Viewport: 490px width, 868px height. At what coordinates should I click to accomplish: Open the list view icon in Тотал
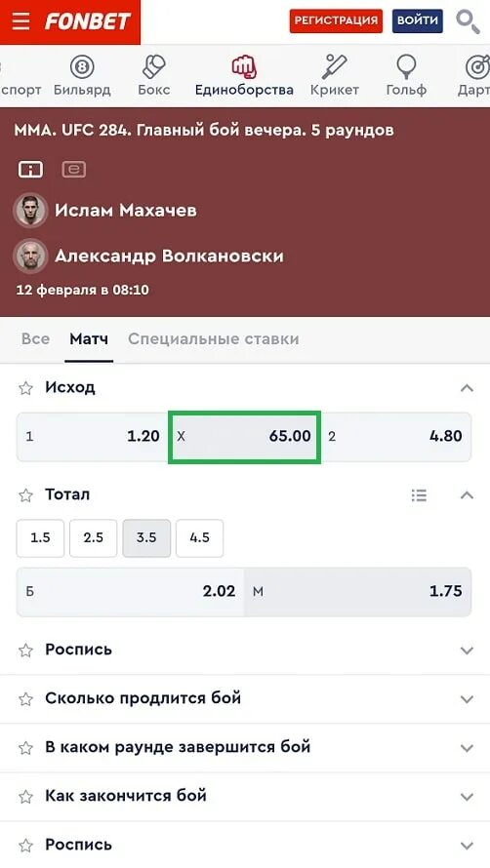coord(419,494)
